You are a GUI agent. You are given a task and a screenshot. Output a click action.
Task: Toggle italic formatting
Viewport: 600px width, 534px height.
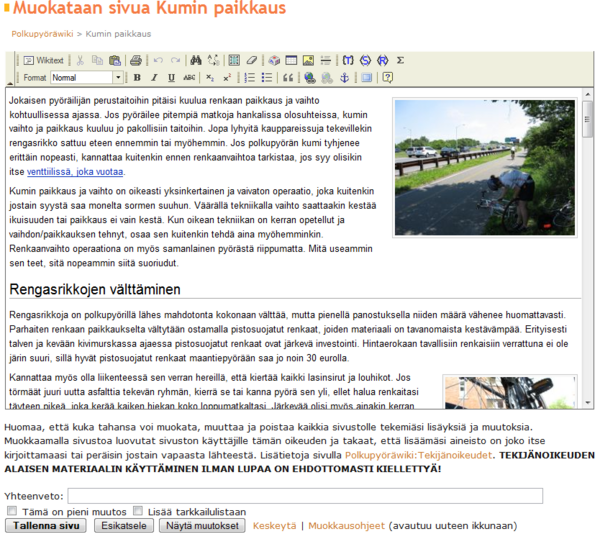coord(154,78)
